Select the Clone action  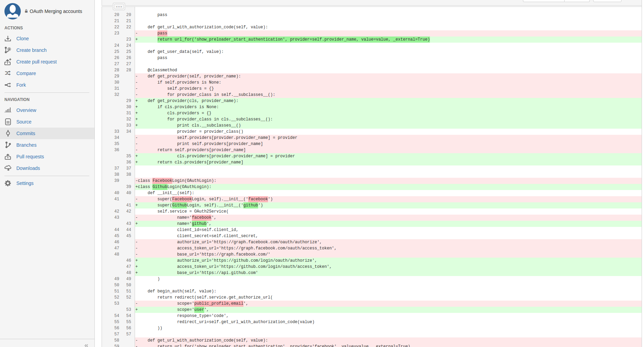(23, 39)
